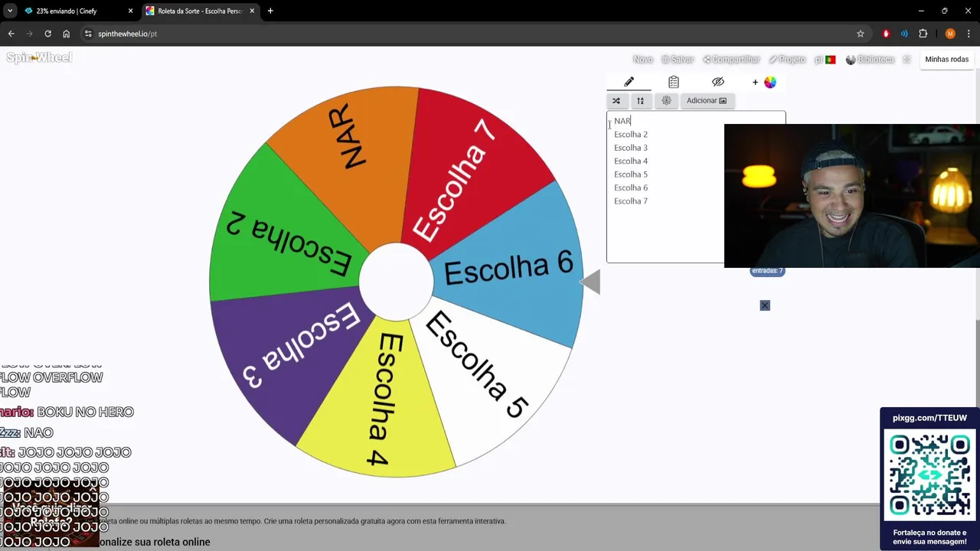Open a new browser tab
This screenshot has height=551, width=980.
point(270,11)
